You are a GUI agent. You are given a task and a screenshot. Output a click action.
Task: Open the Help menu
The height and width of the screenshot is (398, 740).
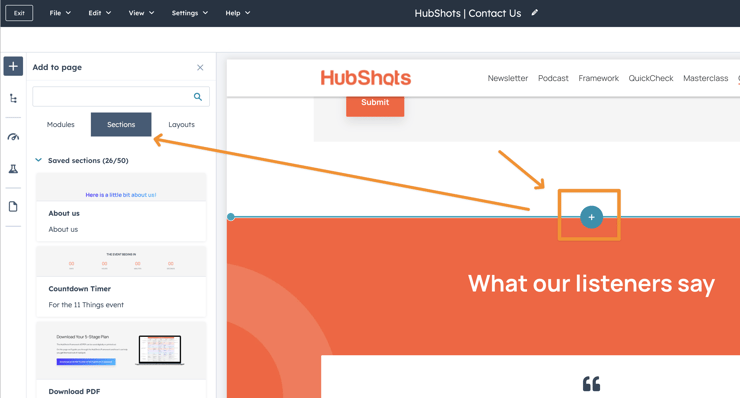tap(237, 13)
